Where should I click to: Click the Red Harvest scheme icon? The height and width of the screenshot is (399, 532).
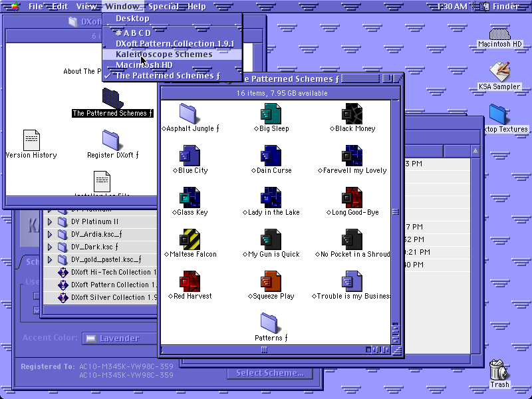tap(190, 281)
